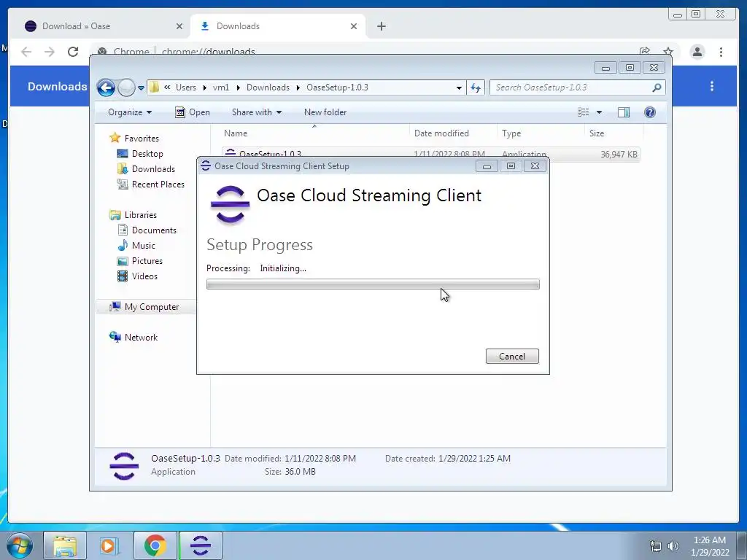
Task: Open the Documents library
Action: 154,230
